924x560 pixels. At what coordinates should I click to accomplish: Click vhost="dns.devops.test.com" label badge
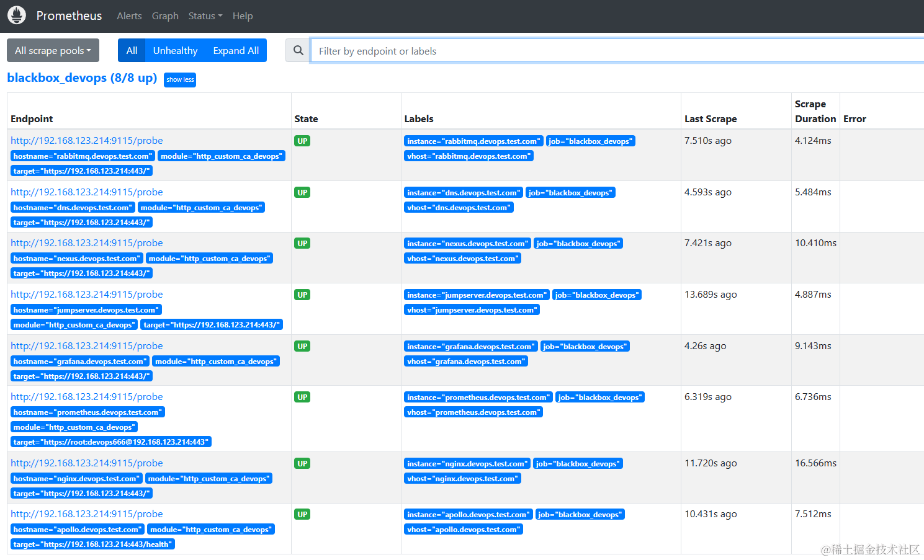coord(459,208)
